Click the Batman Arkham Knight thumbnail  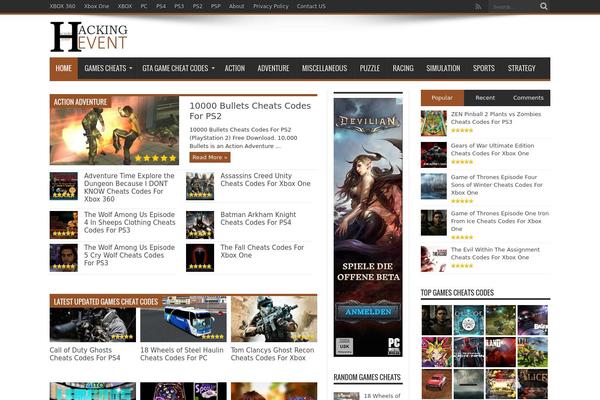pos(200,225)
